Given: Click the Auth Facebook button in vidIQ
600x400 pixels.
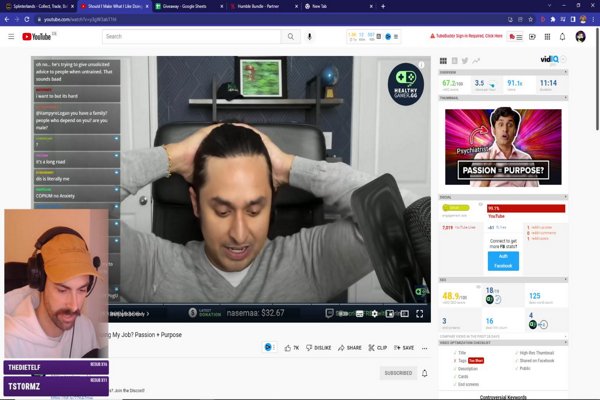Looking at the screenshot, I should click(503, 261).
